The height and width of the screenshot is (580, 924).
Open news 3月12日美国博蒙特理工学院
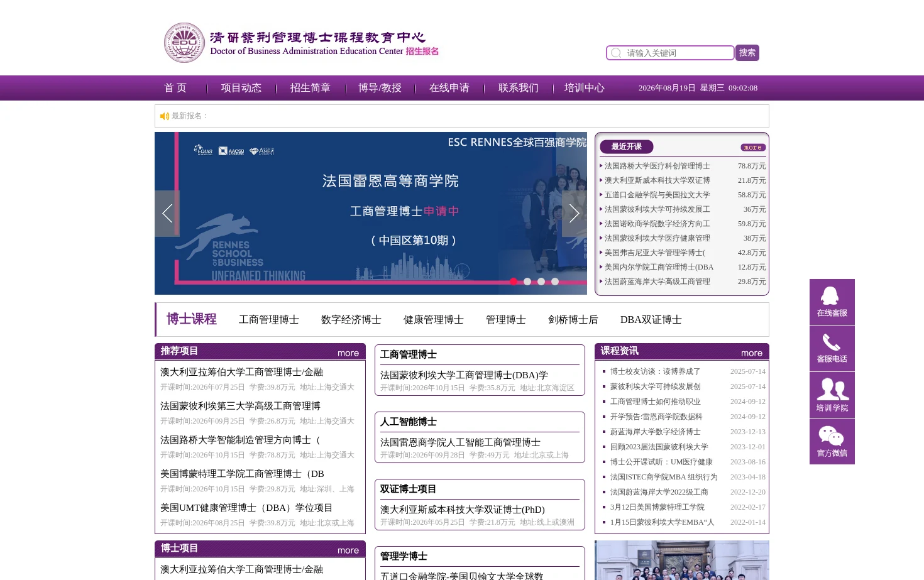pyautogui.click(x=657, y=507)
